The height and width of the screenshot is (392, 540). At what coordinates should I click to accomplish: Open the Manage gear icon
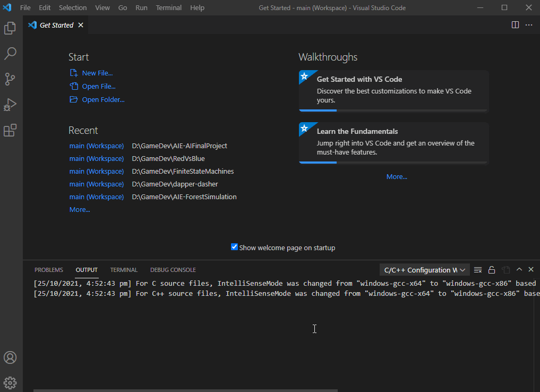click(x=10, y=382)
